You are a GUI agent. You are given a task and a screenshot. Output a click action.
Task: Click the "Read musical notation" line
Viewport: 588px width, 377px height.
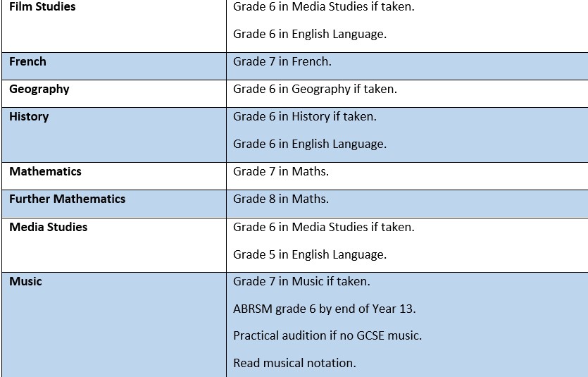point(294,364)
